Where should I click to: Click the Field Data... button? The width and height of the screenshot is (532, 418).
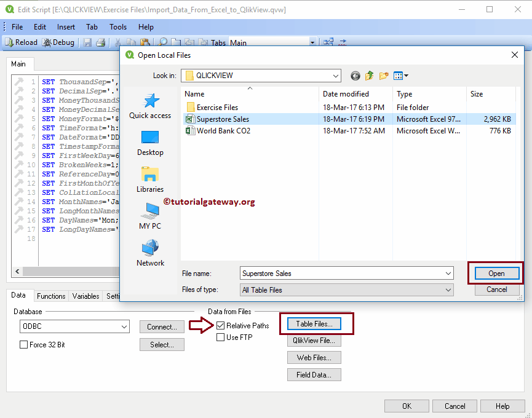point(314,374)
